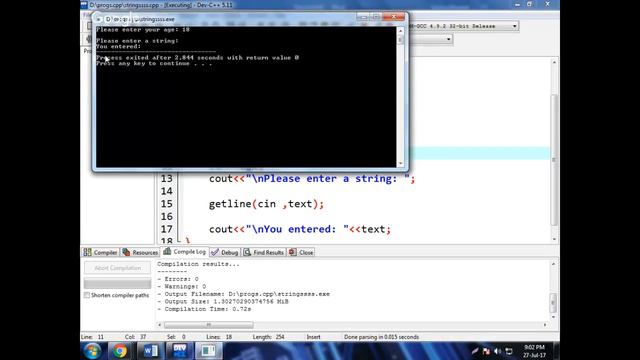
Task: Switch to console window taskbar icon
Action: [x=209, y=351]
